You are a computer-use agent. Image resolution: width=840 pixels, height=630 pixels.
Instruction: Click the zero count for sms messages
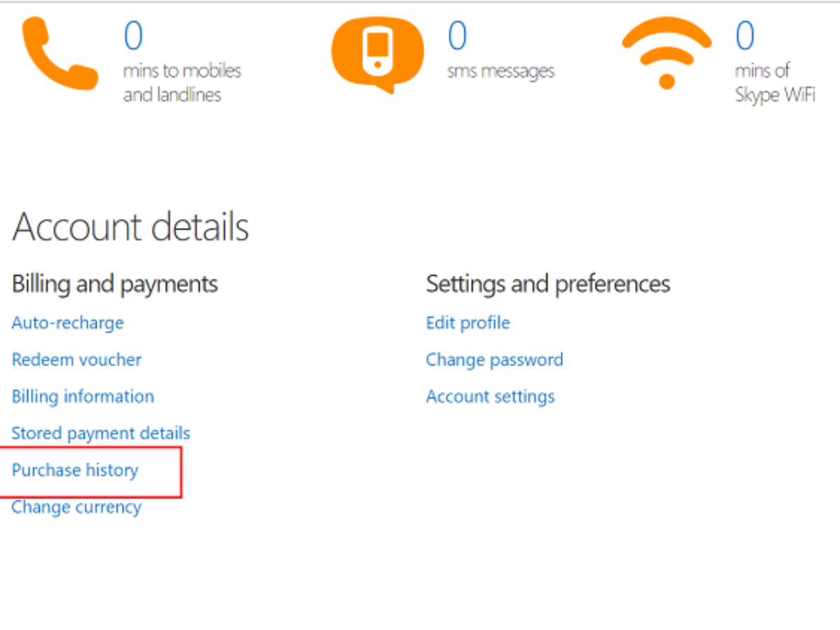[457, 36]
